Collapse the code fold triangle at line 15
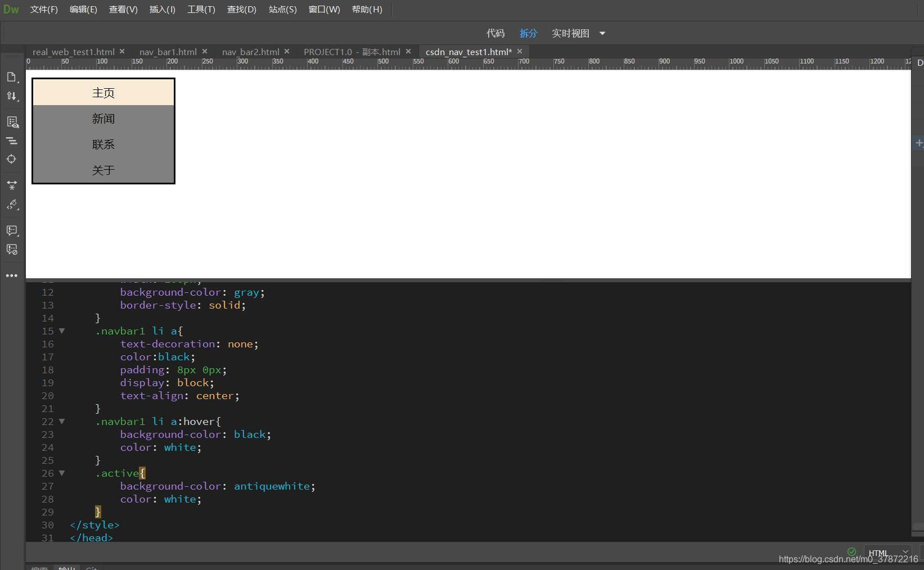 62,331
